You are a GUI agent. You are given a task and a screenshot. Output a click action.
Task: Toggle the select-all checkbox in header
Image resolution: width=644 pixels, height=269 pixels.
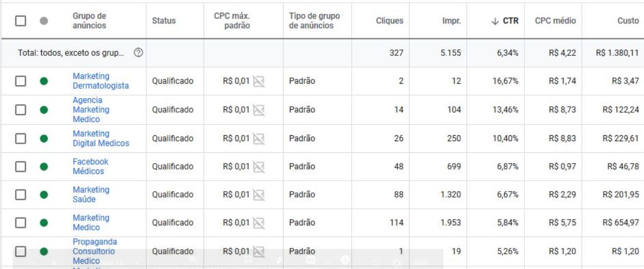point(20,21)
